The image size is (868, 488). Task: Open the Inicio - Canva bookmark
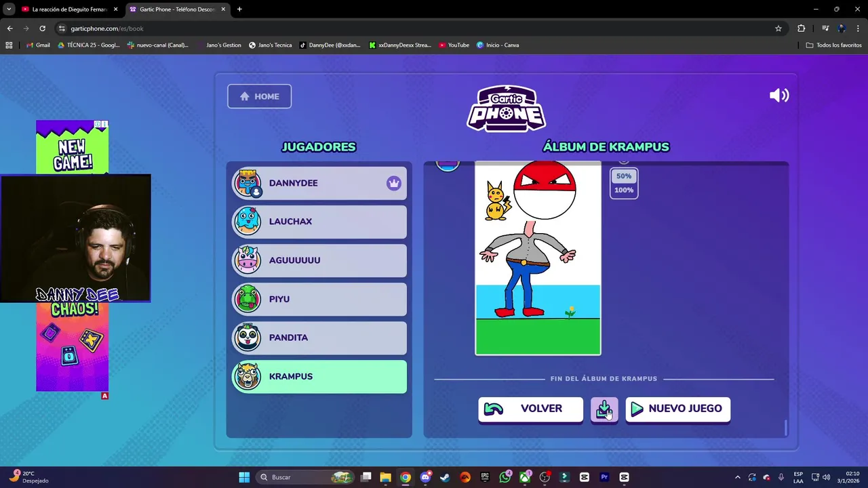pyautogui.click(x=498, y=45)
